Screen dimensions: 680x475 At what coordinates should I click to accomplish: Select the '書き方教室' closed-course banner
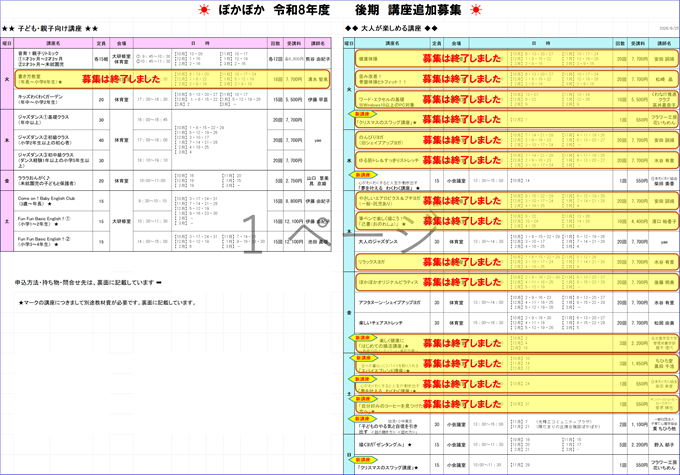click(172, 79)
